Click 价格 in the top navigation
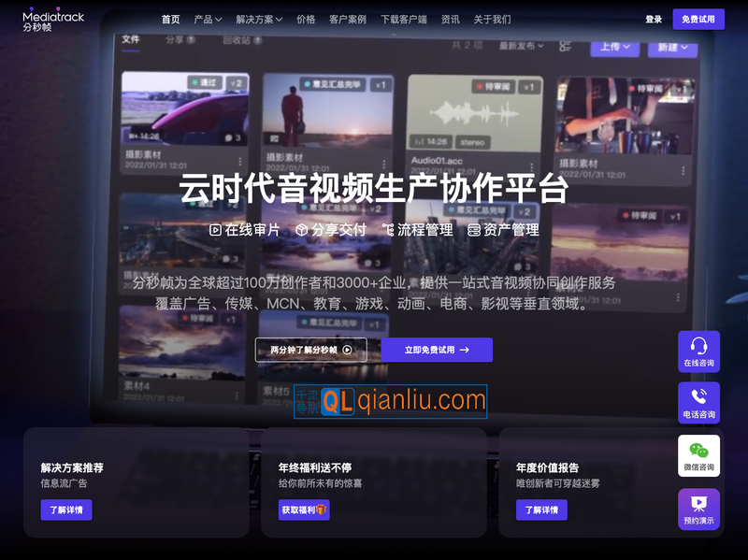 click(x=307, y=18)
